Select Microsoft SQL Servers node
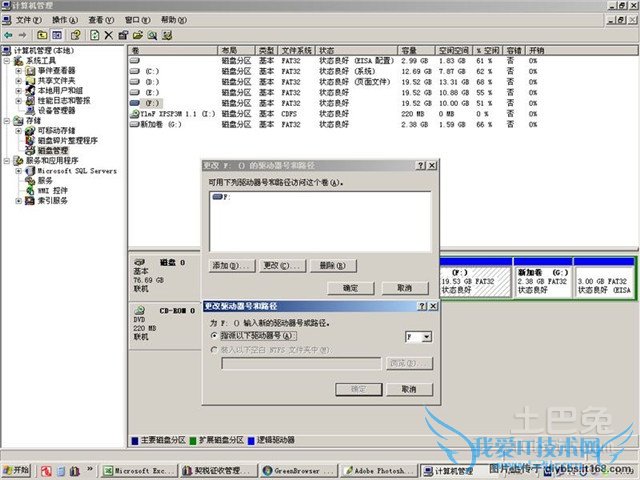640x480 pixels. pos(77,171)
